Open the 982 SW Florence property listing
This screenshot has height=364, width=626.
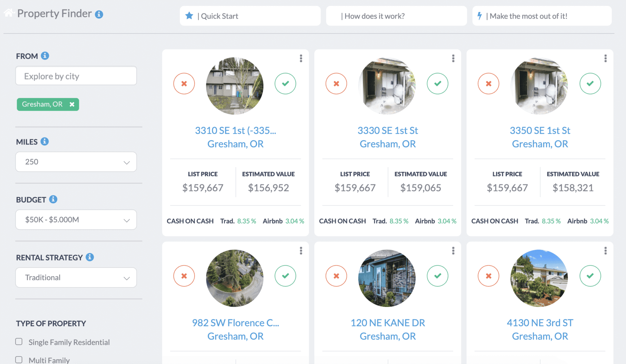coord(235,323)
